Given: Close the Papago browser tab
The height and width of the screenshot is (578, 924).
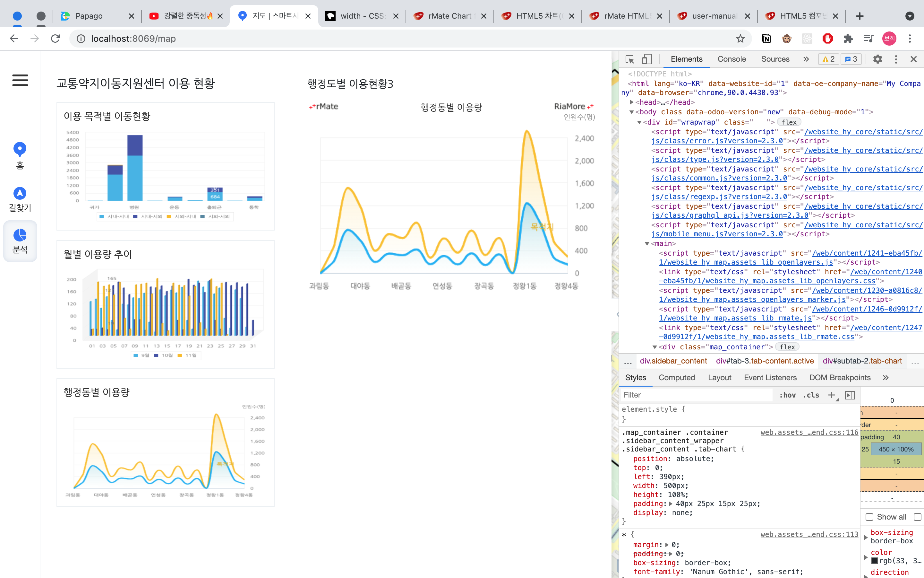Looking at the screenshot, I should coord(131,16).
